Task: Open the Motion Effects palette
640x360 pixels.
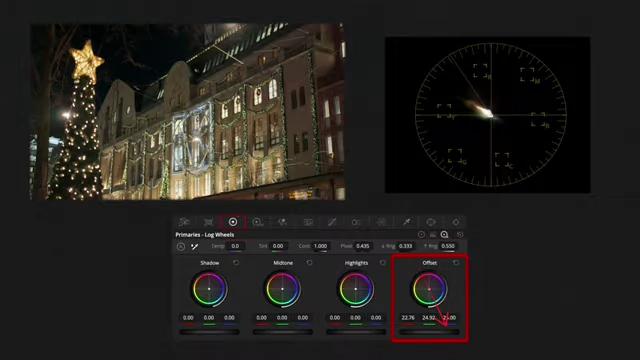Action: pos(308,222)
